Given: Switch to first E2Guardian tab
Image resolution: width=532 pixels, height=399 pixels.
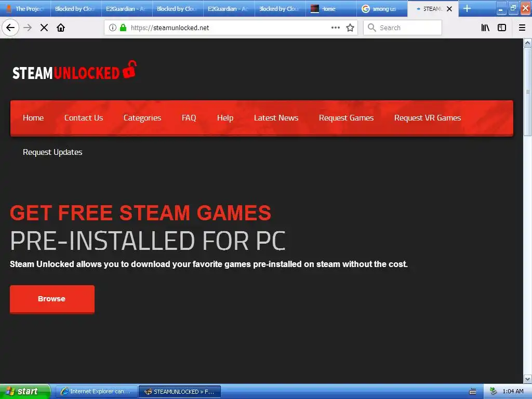Looking at the screenshot, I should [127, 8].
